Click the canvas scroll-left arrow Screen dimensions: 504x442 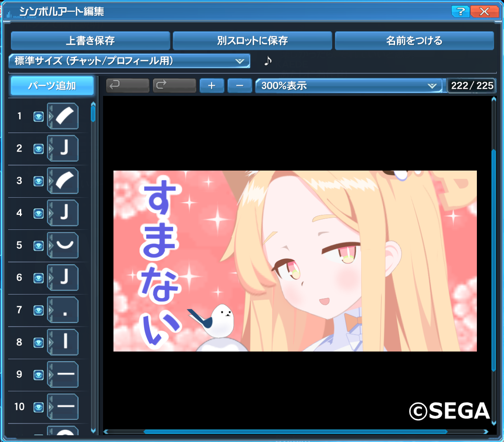tap(106, 432)
